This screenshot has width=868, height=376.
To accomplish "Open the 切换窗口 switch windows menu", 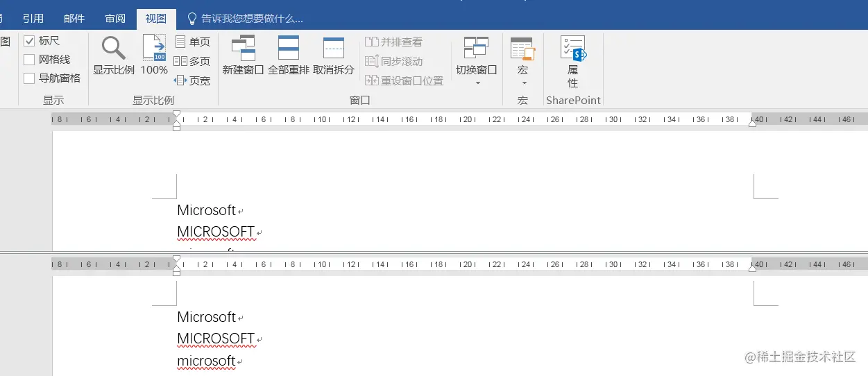I will coord(477,61).
